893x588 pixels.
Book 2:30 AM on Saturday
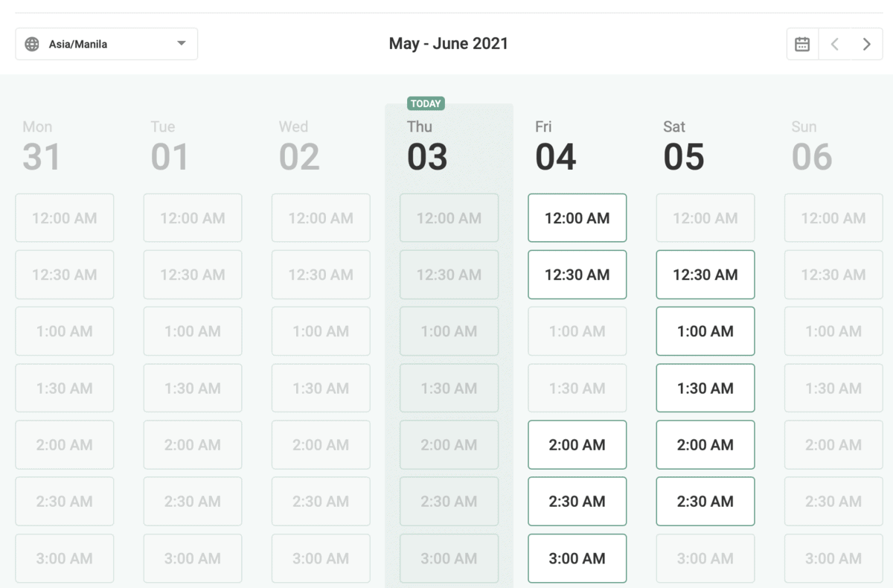pos(705,501)
